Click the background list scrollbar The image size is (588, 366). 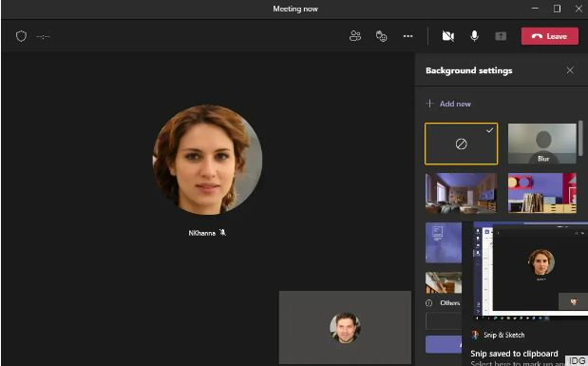(x=580, y=138)
